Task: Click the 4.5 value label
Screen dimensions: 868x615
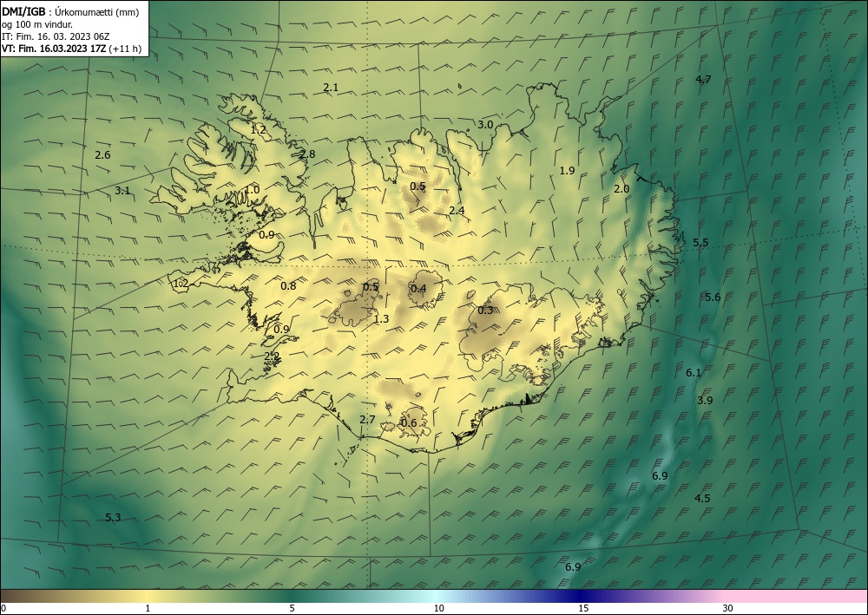Action: (702, 498)
